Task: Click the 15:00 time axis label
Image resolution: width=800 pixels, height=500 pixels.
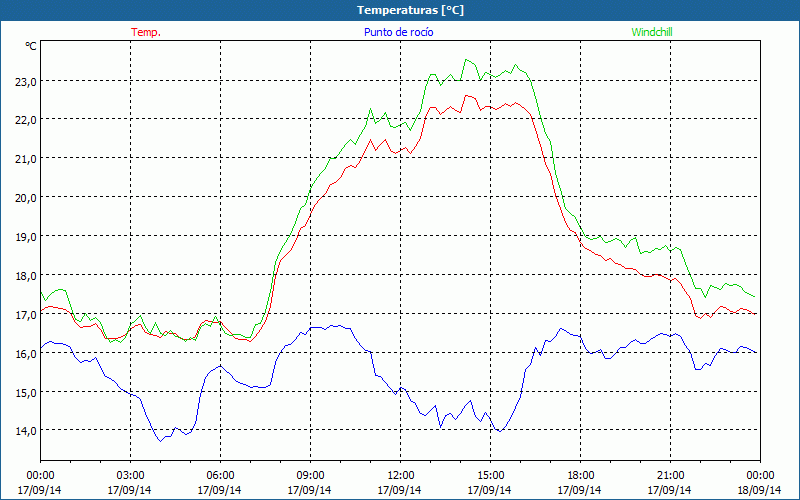Action: click(490, 476)
